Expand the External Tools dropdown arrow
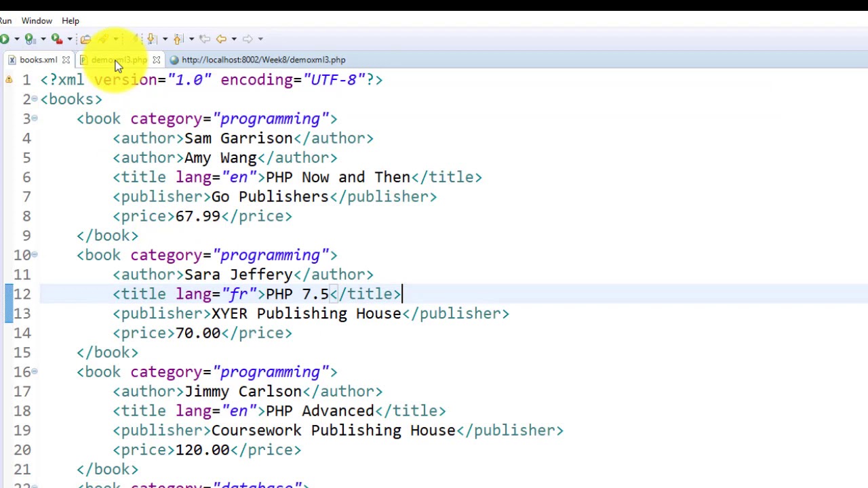 coord(70,39)
